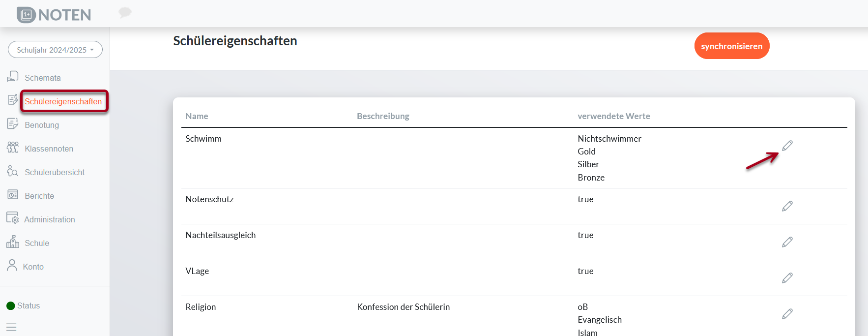This screenshot has width=868, height=336.
Task: Open the chat bubble icon in header
Action: [x=125, y=12]
